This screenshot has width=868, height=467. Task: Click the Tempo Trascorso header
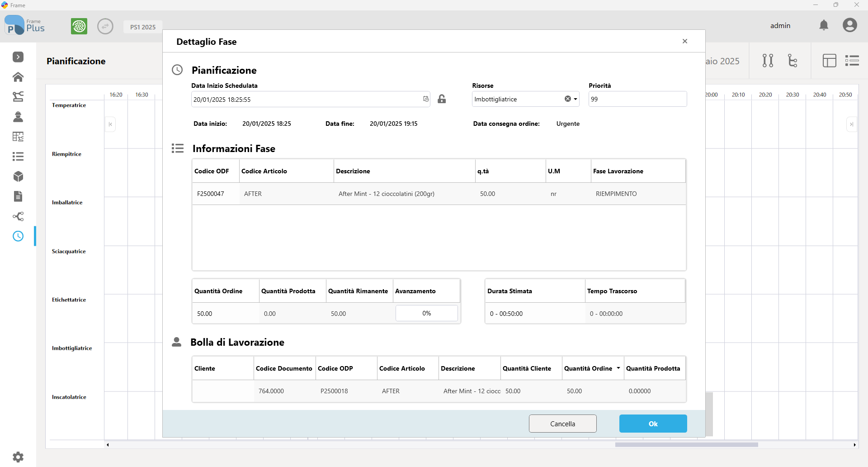(x=635, y=291)
